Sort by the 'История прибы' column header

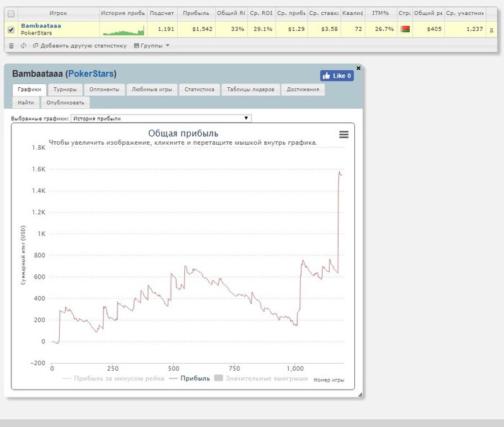click(123, 13)
